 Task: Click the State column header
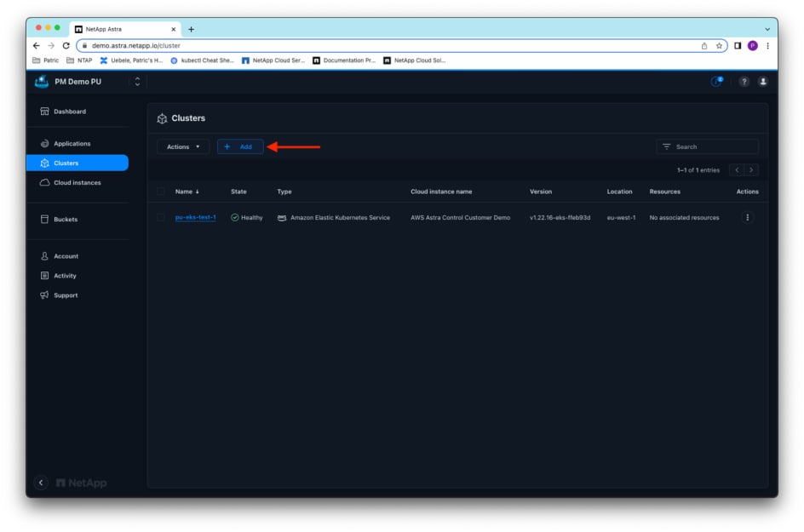point(238,192)
